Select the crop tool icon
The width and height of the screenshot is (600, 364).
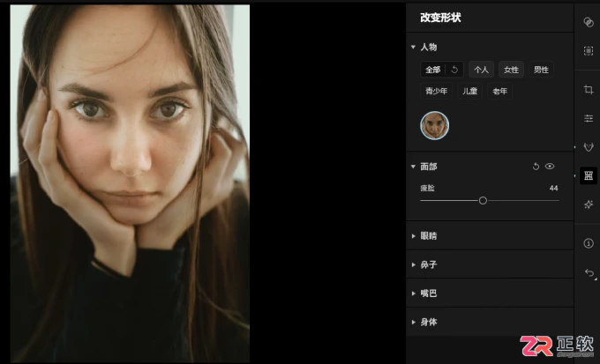(x=589, y=90)
